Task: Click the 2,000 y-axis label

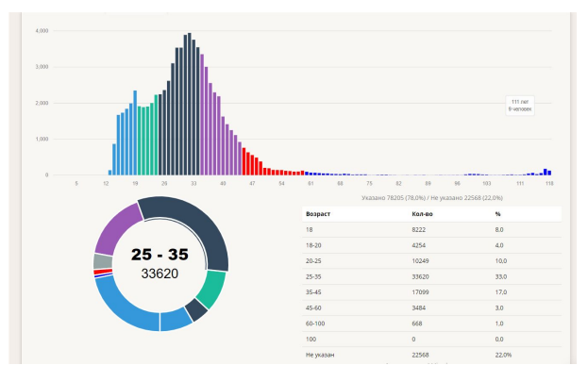Action: tap(42, 103)
